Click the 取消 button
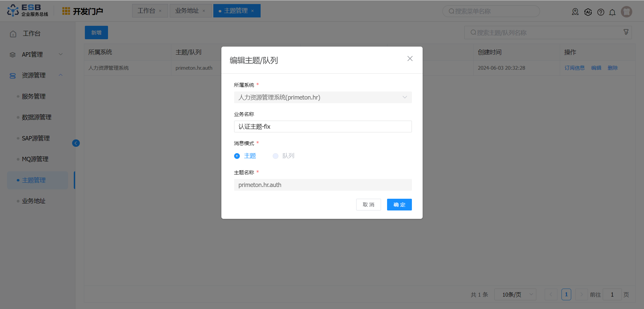The image size is (644, 309). [368, 205]
